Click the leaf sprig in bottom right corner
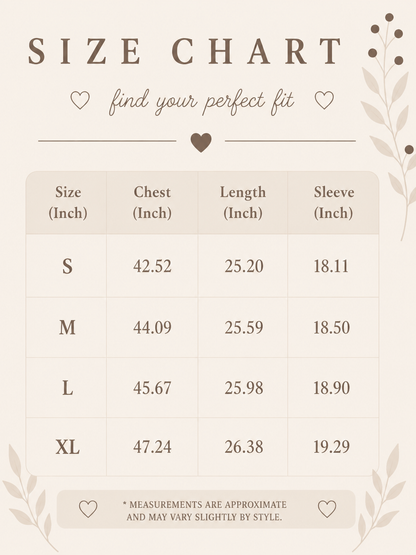 [x=379, y=499]
